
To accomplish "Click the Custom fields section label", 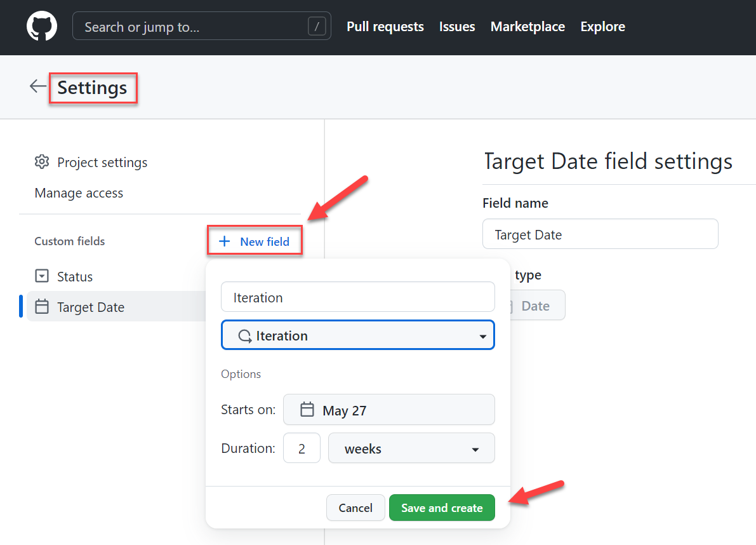I will click(69, 241).
